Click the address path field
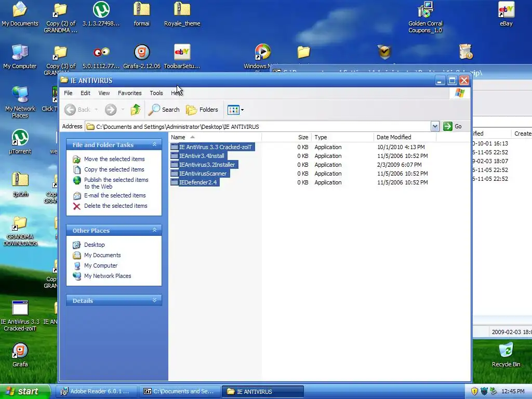This screenshot has width=532, height=399. pos(258,127)
